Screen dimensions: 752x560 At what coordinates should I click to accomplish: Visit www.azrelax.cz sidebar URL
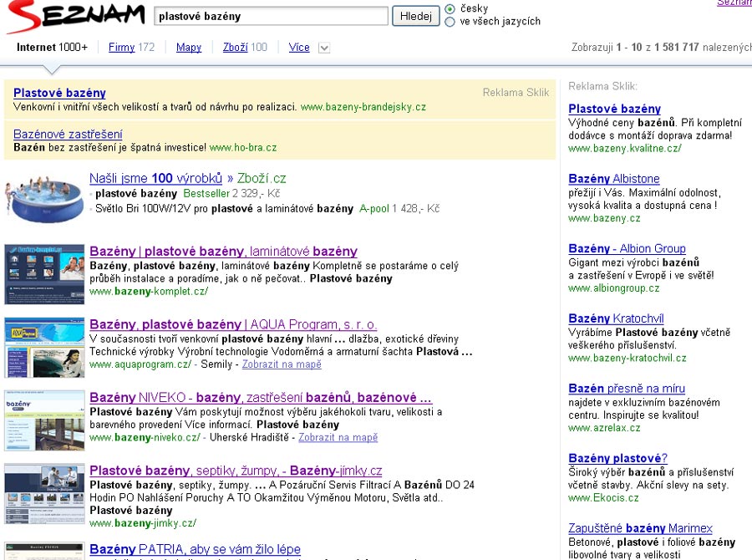[x=604, y=428]
